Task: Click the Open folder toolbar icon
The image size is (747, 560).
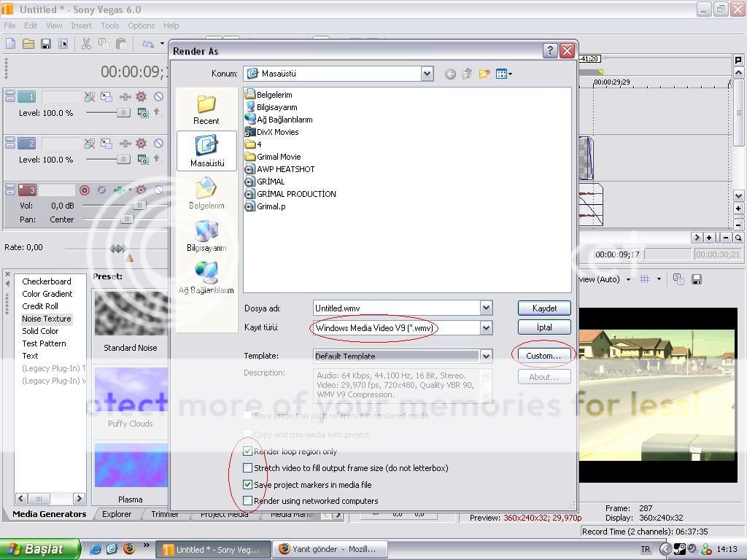Action: coord(28,44)
